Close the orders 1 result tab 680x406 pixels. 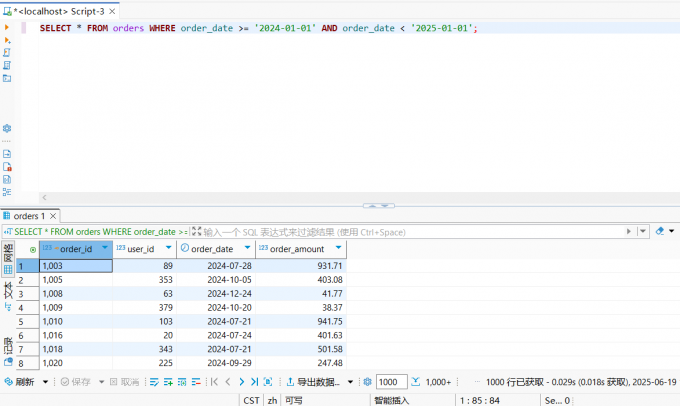(53, 216)
